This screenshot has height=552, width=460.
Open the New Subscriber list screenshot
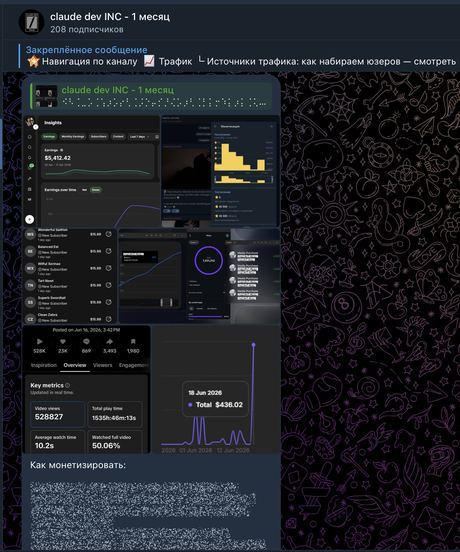tap(70, 276)
